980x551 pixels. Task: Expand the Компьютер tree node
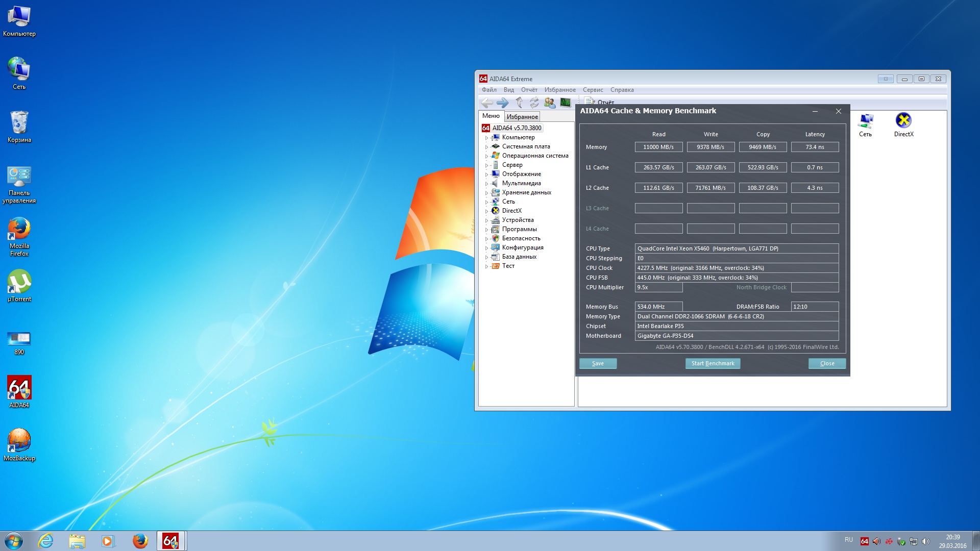[x=486, y=138]
